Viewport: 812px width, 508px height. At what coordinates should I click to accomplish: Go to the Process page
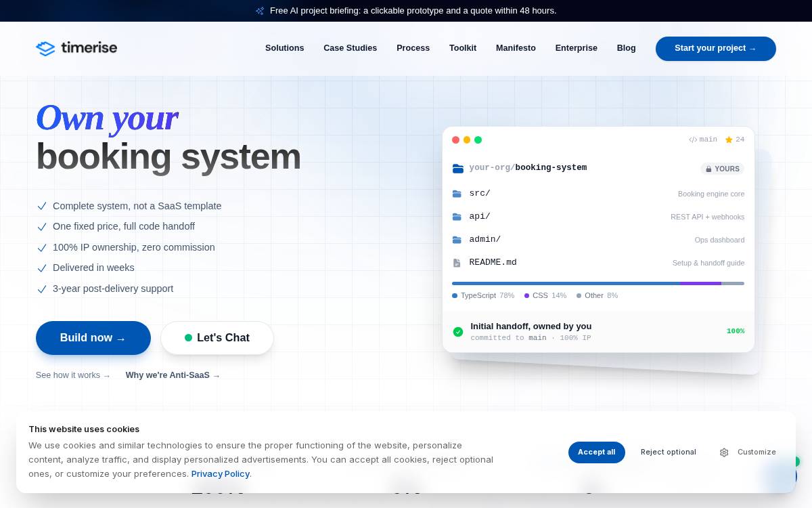click(x=413, y=48)
